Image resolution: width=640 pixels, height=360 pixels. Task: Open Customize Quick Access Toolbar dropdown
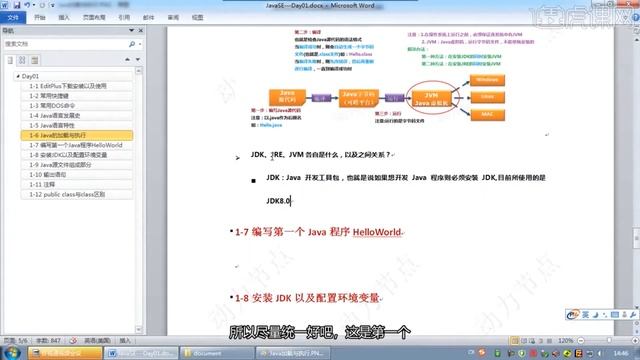pyautogui.click(x=53, y=5)
